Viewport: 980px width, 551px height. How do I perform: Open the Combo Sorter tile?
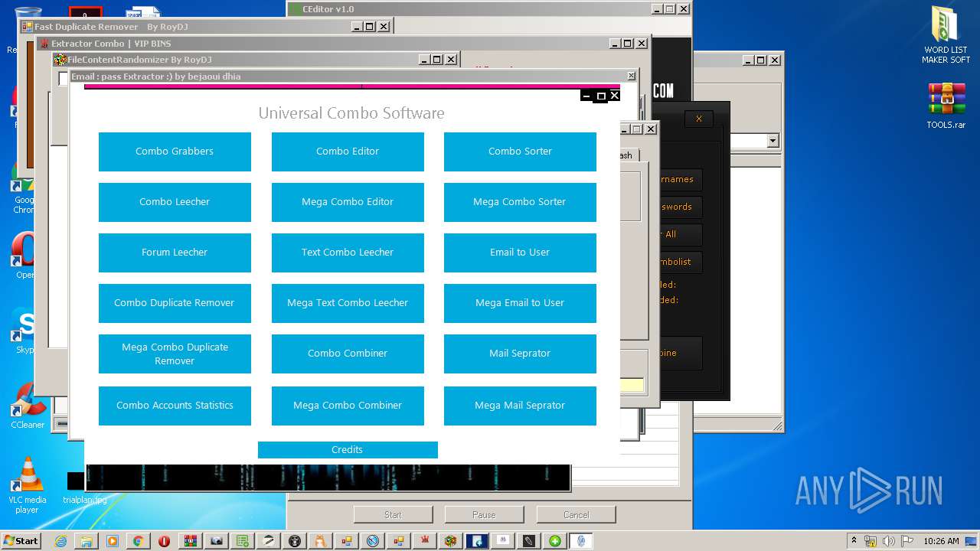point(520,152)
